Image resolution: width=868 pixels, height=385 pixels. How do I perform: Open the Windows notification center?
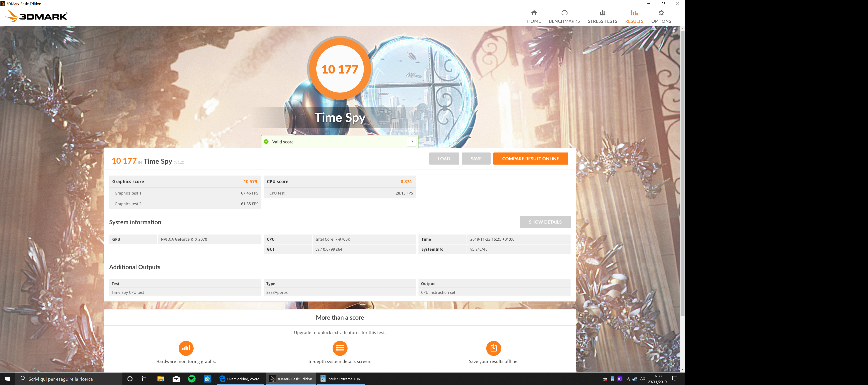(x=675, y=379)
